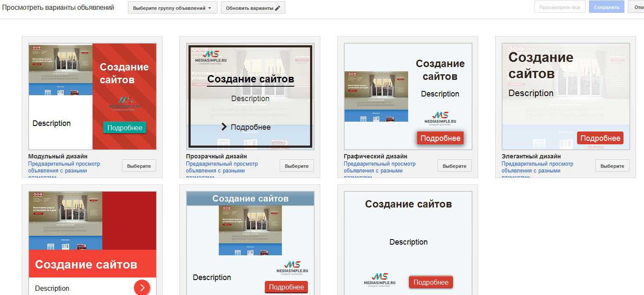The width and height of the screenshot is (644, 295).
Task: Open the Выберите группу объявлений dropdown
Action: coord(172,8)
